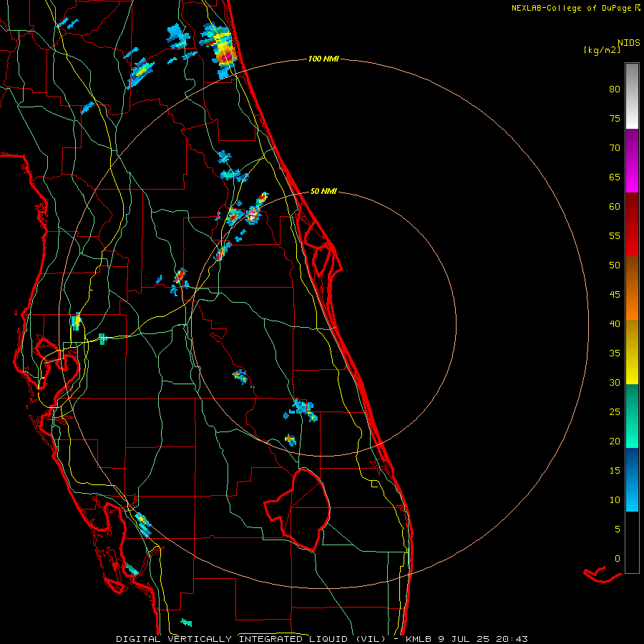The width and height of the screenshot is (644, 644).
Task: Click the 50 value on the color scale
Action: 615,265
